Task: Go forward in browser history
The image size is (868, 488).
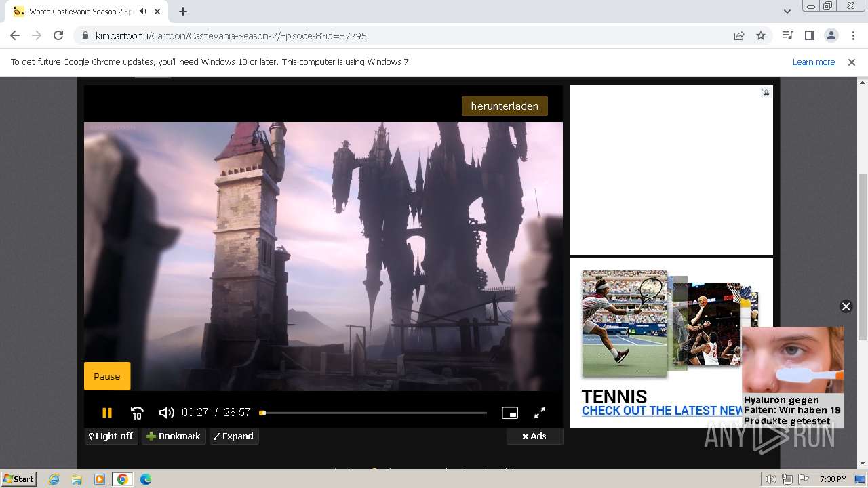Action: click(x=37, y=35)
